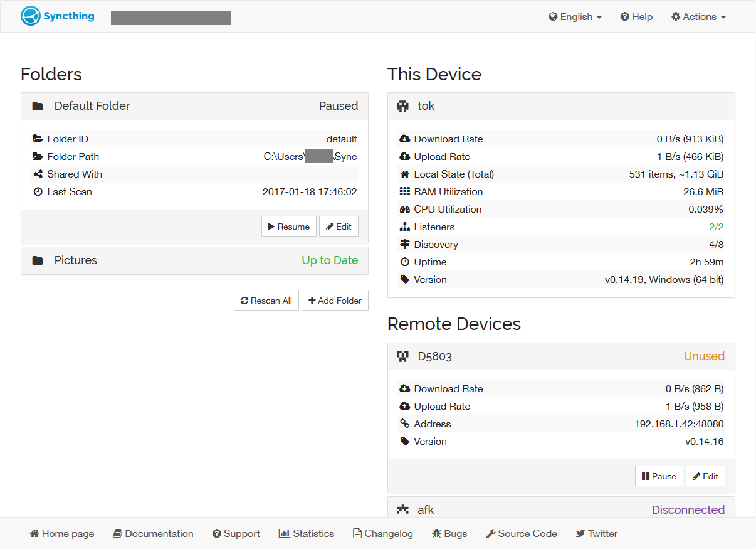Click the Disconnected status of afk
Viewport: 756px width, 549px height.
pos(688,510)
